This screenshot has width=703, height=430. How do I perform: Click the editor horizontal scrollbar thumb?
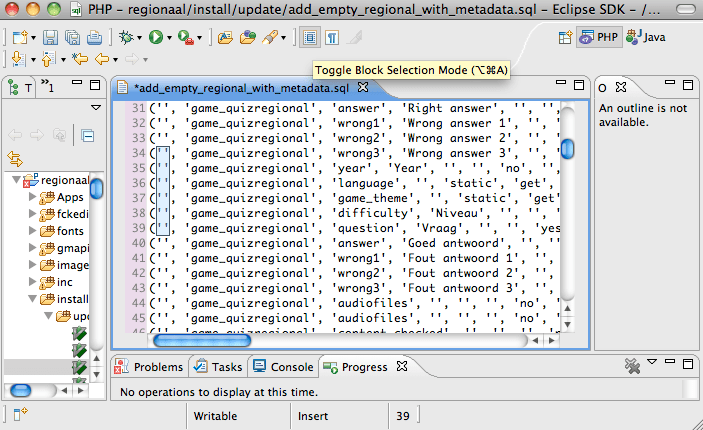coord(202,341)
